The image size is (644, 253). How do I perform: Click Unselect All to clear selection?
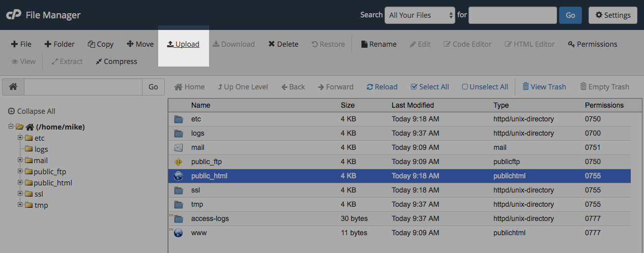[485, 87]
